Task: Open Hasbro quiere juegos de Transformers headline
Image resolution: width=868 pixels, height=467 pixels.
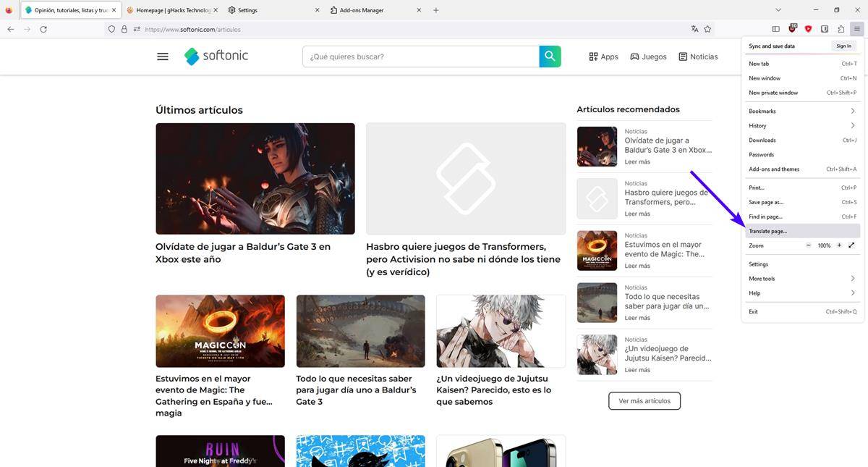Action: pyautogui.click(x=464, y=259)
